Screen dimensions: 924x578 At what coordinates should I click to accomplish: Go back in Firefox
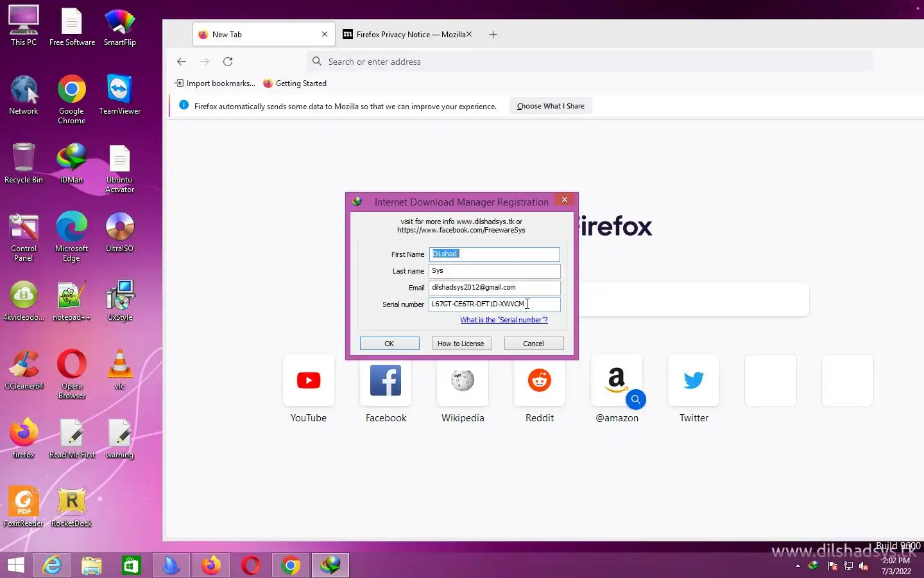(182, 62)
